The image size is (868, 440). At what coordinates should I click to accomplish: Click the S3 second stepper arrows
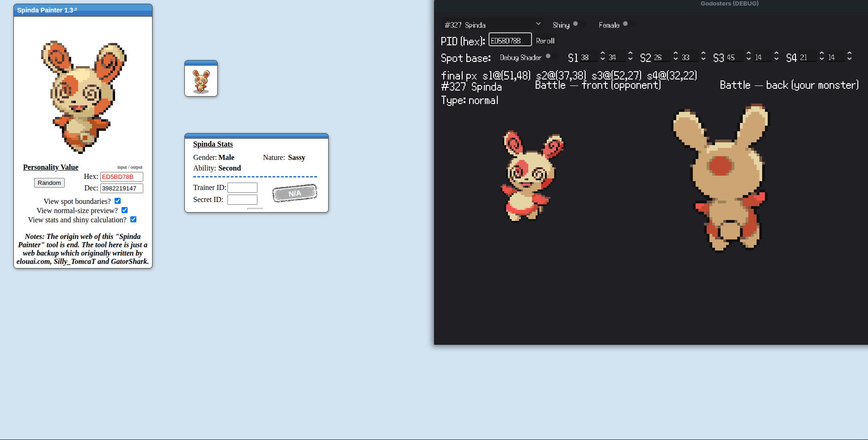click(x=776, y=56)
